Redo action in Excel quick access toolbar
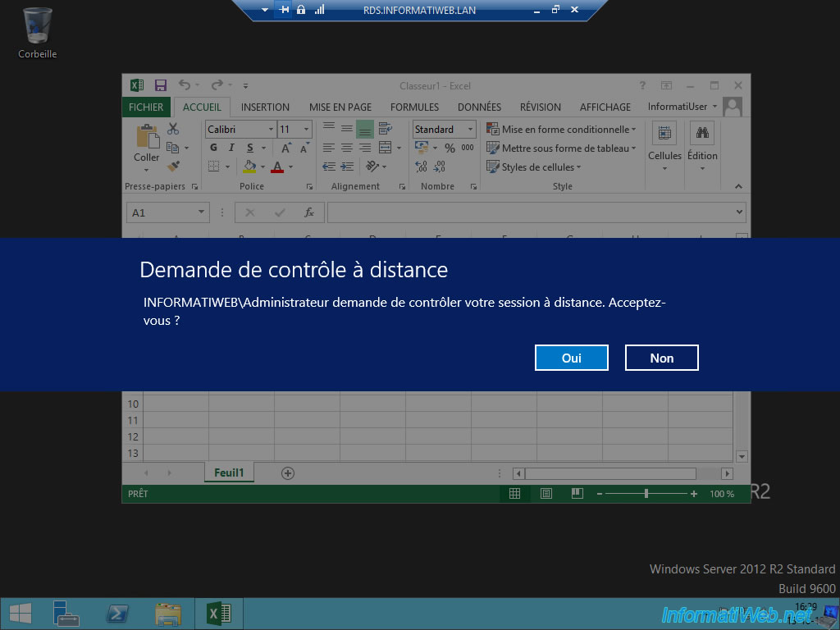 pyautogui.click(x=217, y=85)
